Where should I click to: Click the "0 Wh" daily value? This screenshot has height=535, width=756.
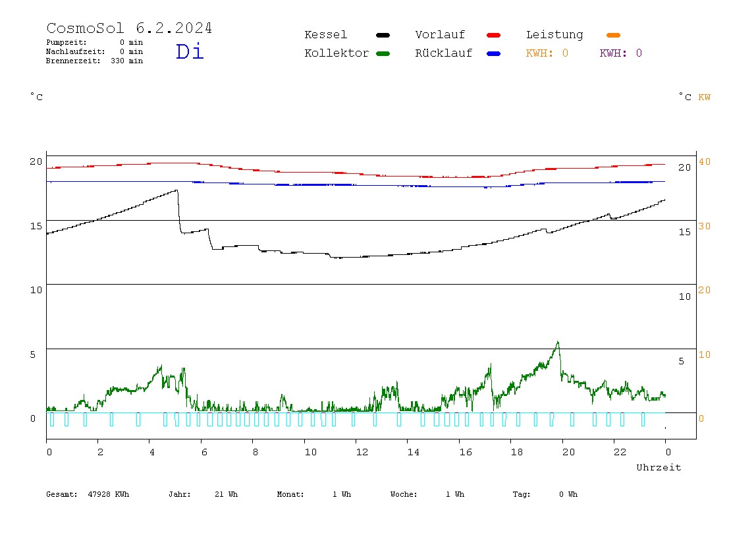(568, 494)
